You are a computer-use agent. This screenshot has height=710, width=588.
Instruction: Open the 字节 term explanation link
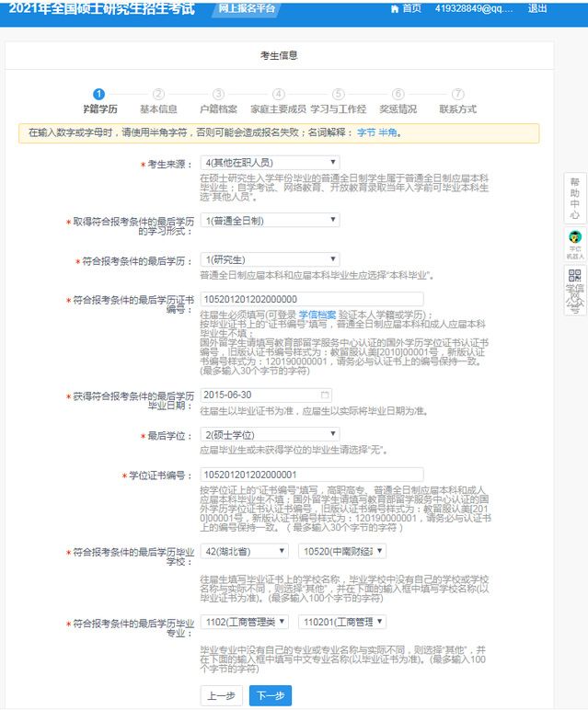[x=366, y=132]
